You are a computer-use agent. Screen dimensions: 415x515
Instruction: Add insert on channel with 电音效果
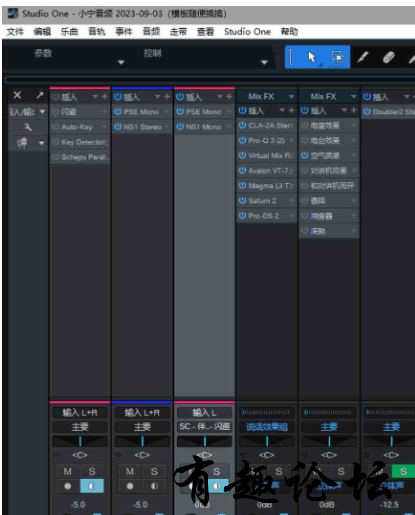(354, 110)
